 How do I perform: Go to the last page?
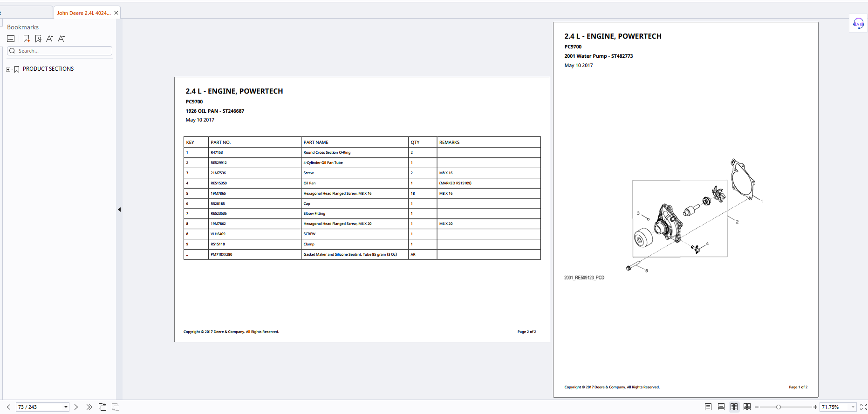point(89,407)
